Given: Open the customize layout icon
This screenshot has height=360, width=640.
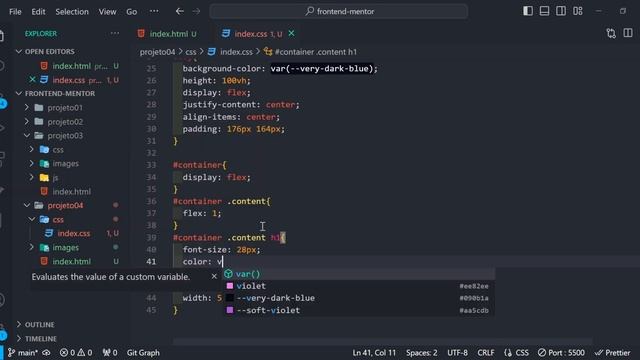Looking at the screenshot, I should coord(578,11).
